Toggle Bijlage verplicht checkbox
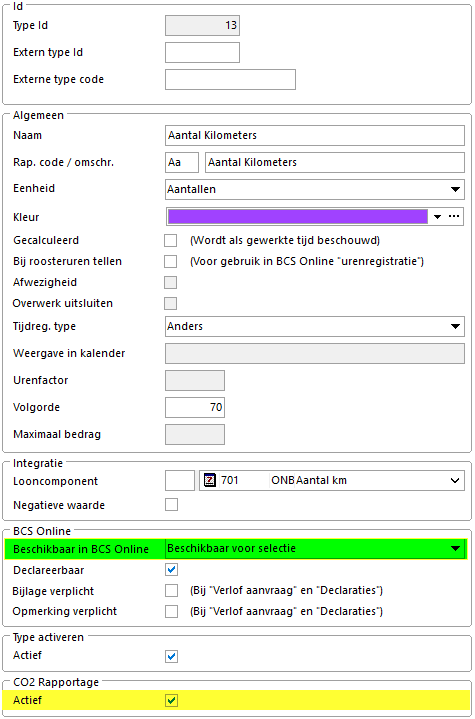Screen dimensions: 475x719 coord(171,591)
